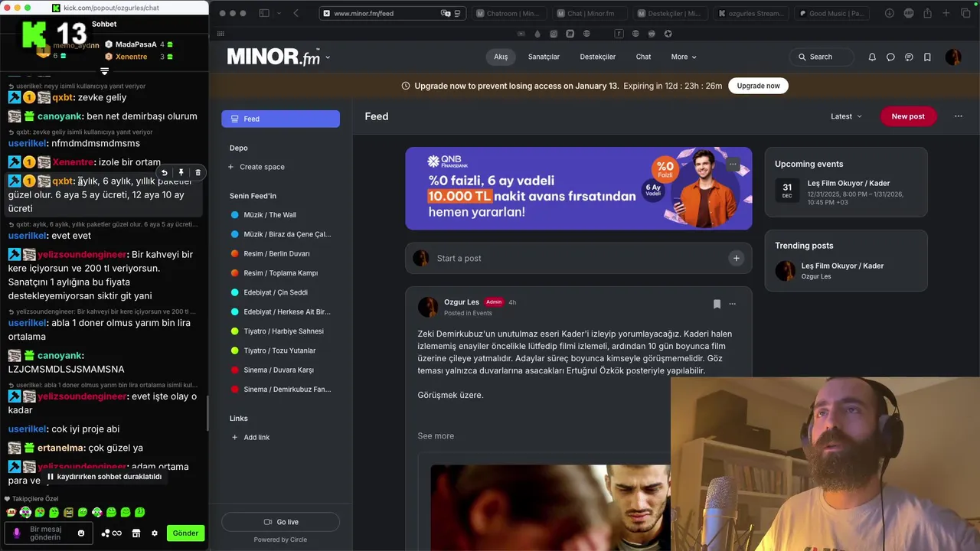Image resolution: width=980 pixels, height=551 pixels.
Task: Show Safari tab overview
Action: [x=965, y=13]
